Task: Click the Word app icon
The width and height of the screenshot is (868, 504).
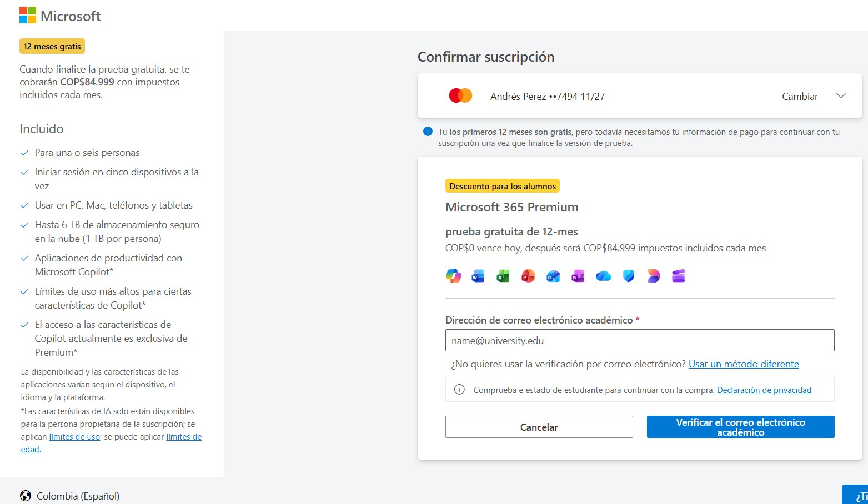Action: [478, 276]
